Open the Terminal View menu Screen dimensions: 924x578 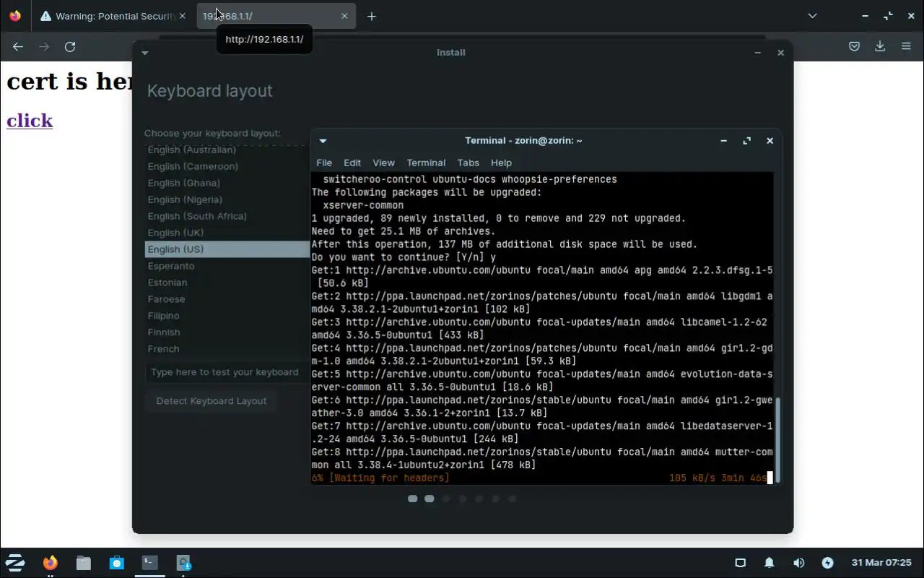pos(383,163)
